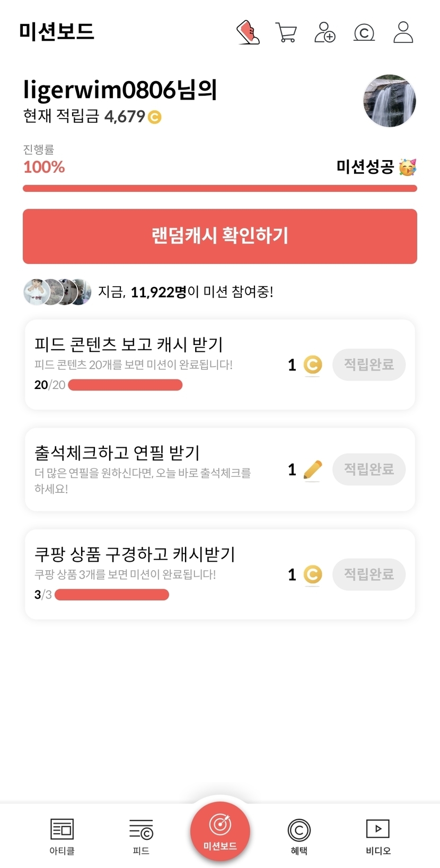The height and width of the screenshot is (868, 440).
Task: Select the central 미션보드 tab
Action: pos(220,832)
